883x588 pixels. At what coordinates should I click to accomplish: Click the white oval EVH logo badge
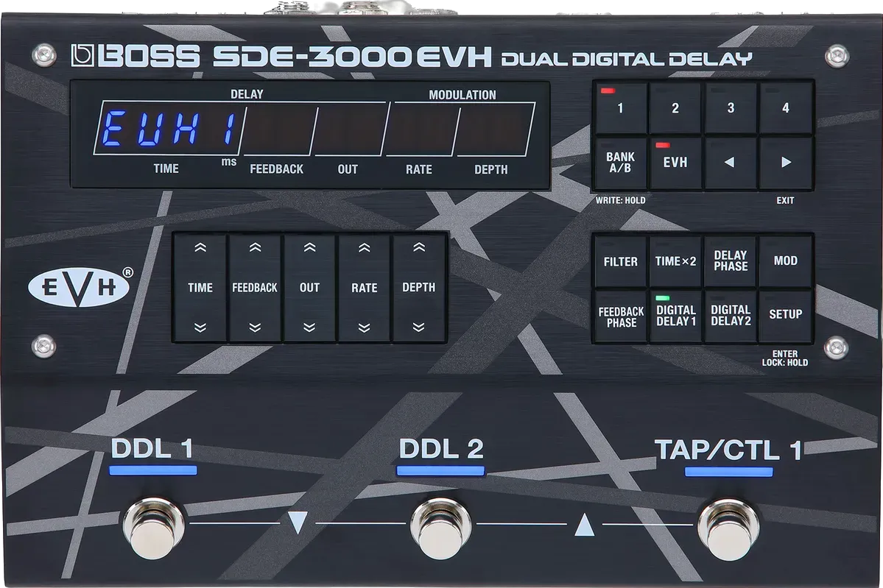(80, 286)
